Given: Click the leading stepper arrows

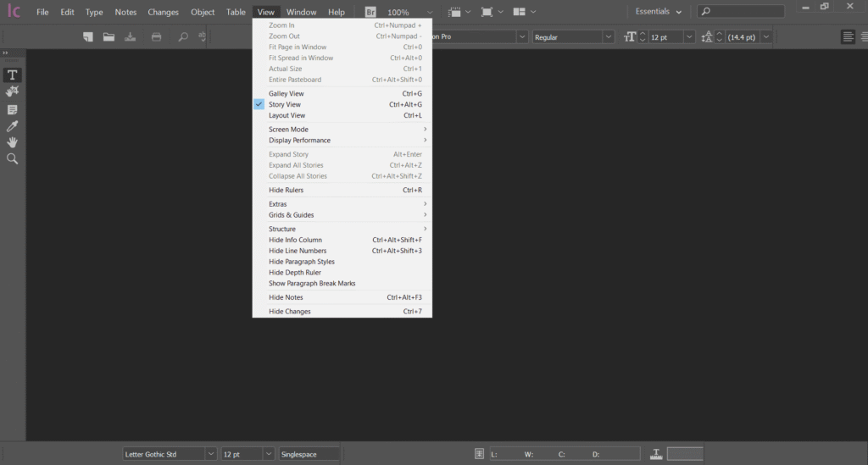Looking at the screenshot, I should point(720,37).
